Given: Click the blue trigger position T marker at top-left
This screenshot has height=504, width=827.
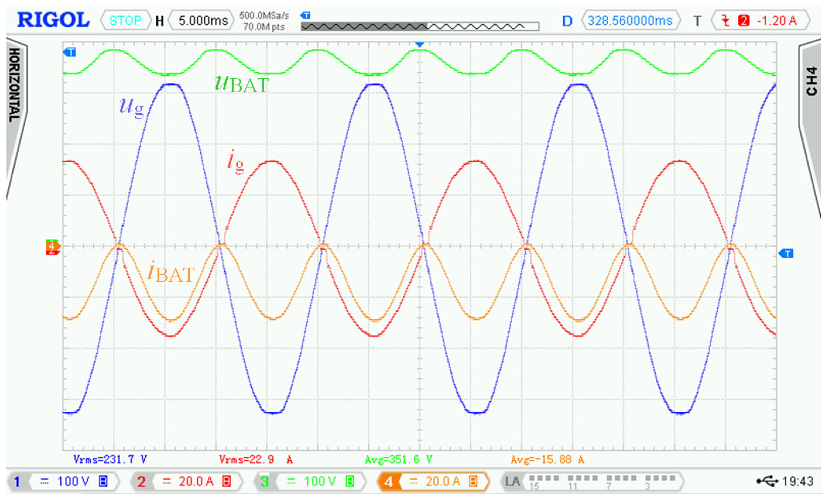Looking at the screenshot, I should 69,52.
